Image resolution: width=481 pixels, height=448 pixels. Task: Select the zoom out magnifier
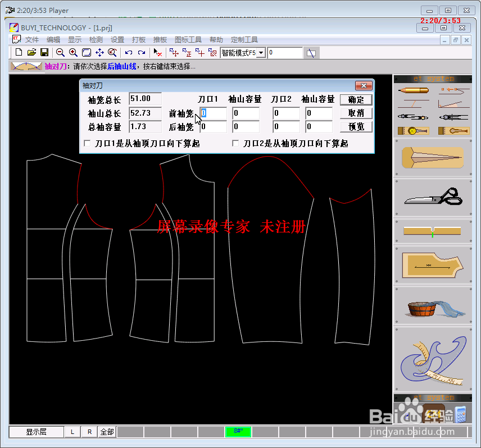coord(60,53)
